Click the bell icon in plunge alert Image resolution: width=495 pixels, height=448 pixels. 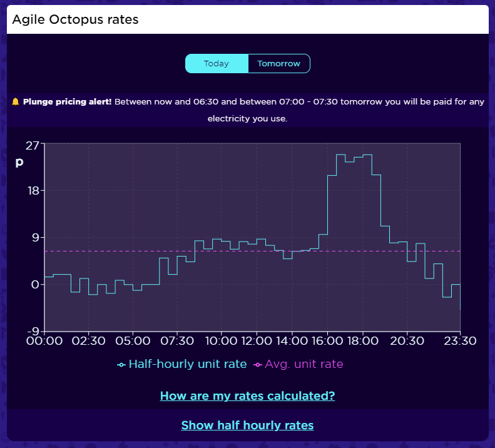16,101
